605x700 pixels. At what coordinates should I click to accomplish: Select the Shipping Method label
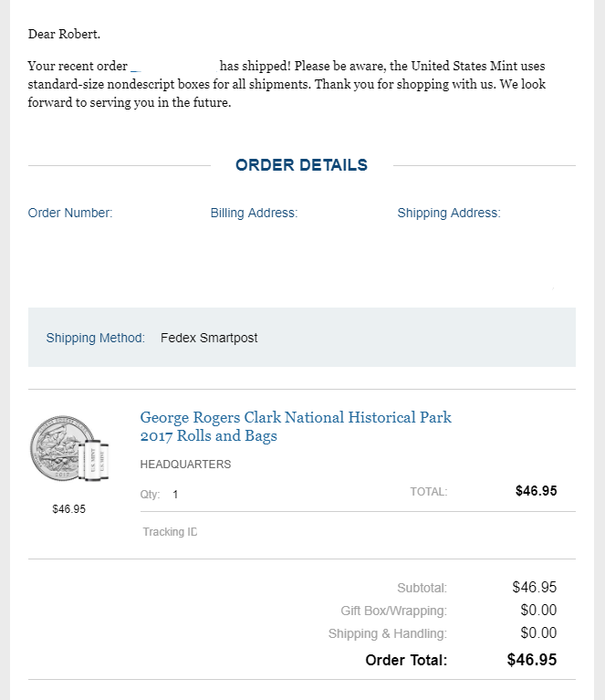(x=95, y=338)
